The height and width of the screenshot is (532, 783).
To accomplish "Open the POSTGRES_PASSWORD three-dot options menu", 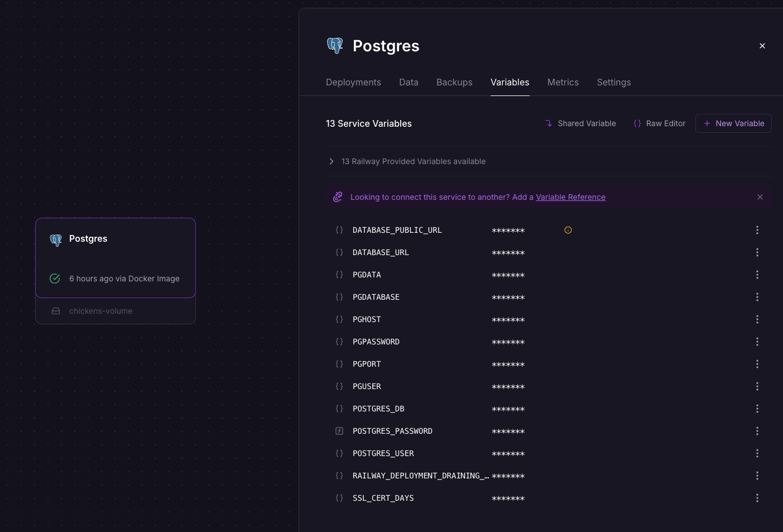I will [757, 431].
